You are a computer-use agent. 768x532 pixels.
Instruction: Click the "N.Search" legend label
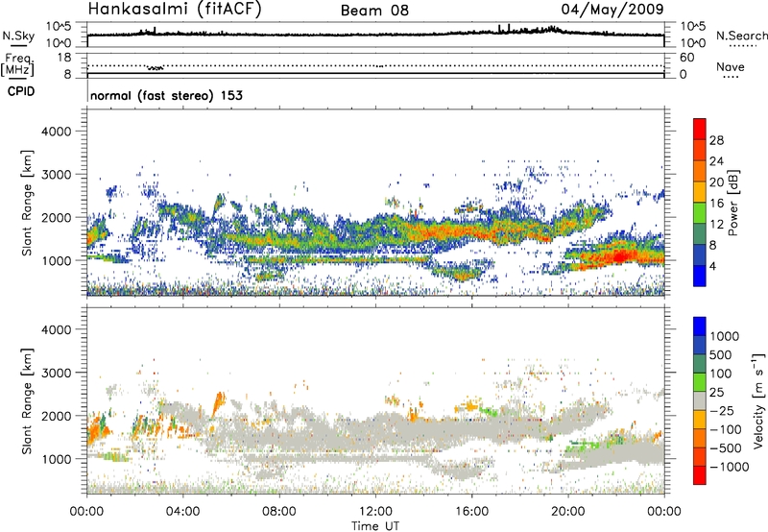point(741,36)
